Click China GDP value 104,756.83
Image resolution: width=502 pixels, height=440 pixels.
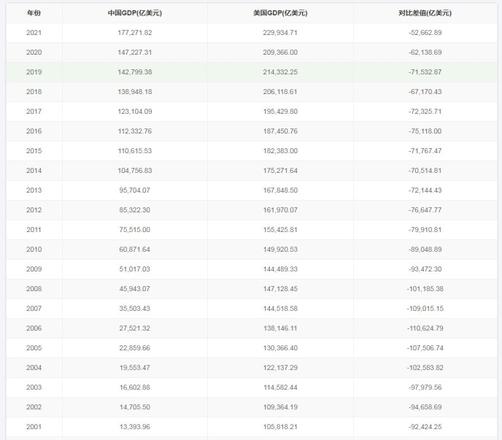pyautogui.click(x=135, y=171)
